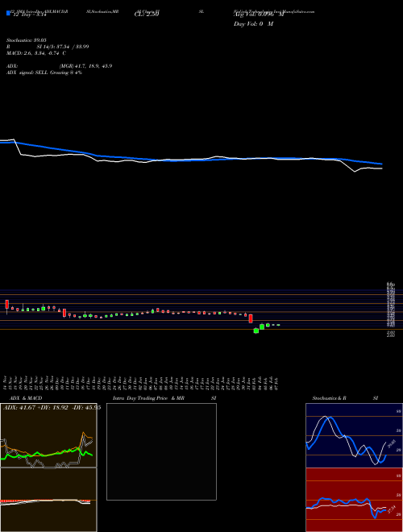Open the empty Intra Day Trading Price panel

pos(161,451)
